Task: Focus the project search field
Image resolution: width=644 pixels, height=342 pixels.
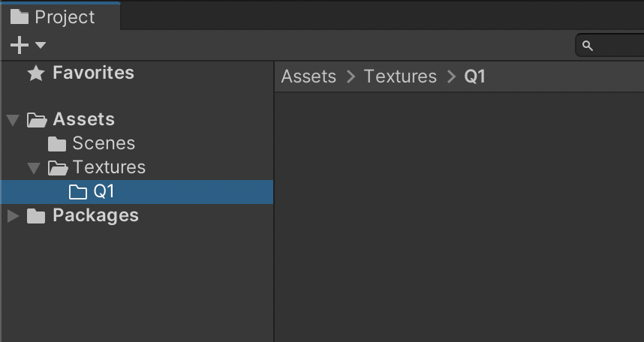Action: [x=619, y=46]
